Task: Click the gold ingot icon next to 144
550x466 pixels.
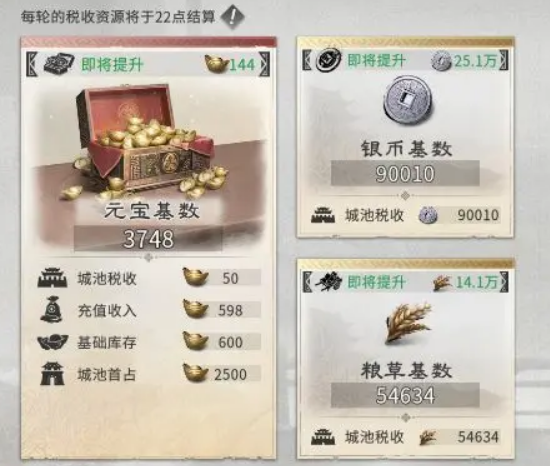Action: pos(217,64)
